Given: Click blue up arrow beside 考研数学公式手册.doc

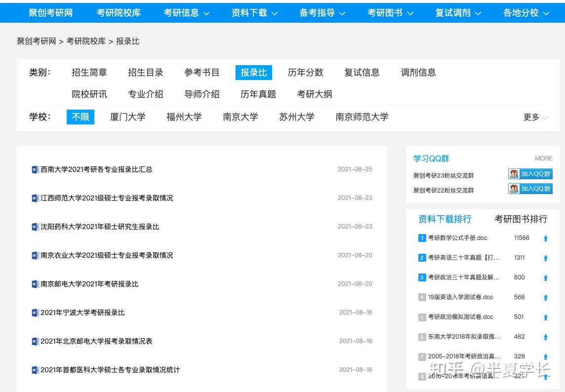Looking at the screenshot, I should 546,238.
